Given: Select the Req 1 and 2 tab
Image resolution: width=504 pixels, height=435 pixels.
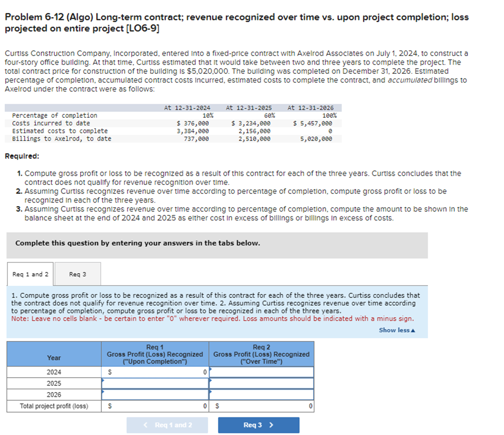Looking at the screenshot, I should tap(29, 274).
